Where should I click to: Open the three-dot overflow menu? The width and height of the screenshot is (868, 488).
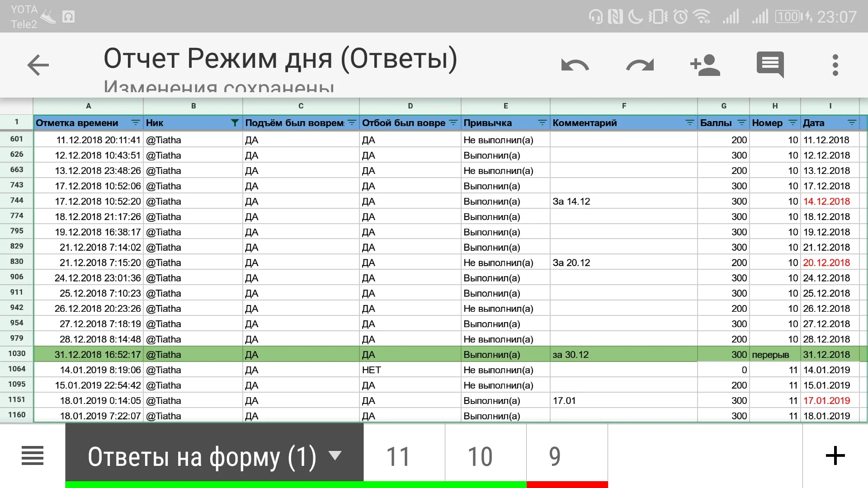point(835,65)
